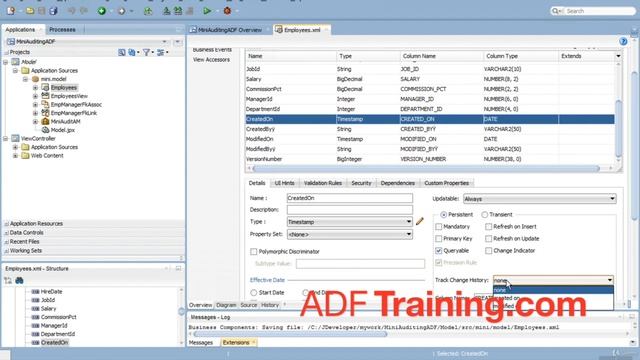Expand the ViewController Application Sources node

(15, 147)
